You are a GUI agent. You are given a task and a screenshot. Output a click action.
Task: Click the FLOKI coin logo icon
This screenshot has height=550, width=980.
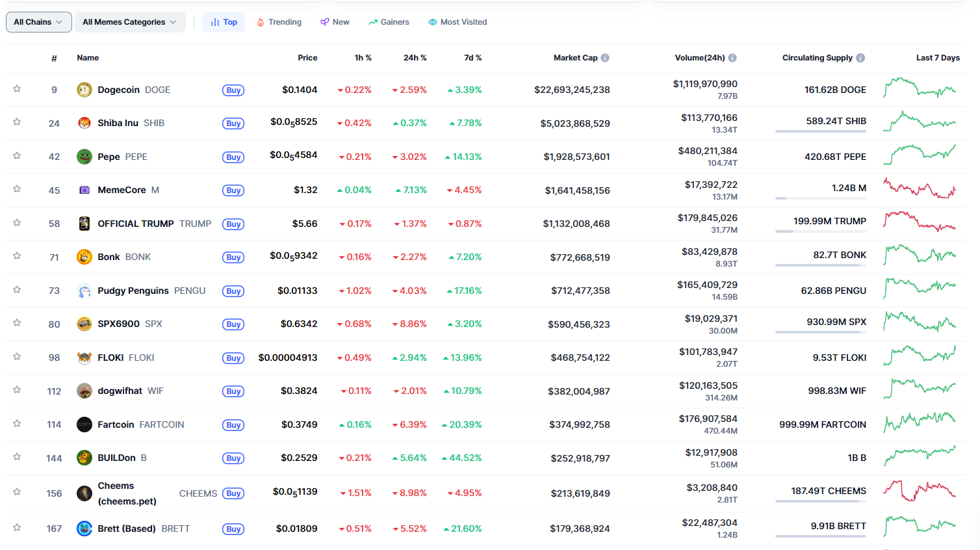coord(84,358)
